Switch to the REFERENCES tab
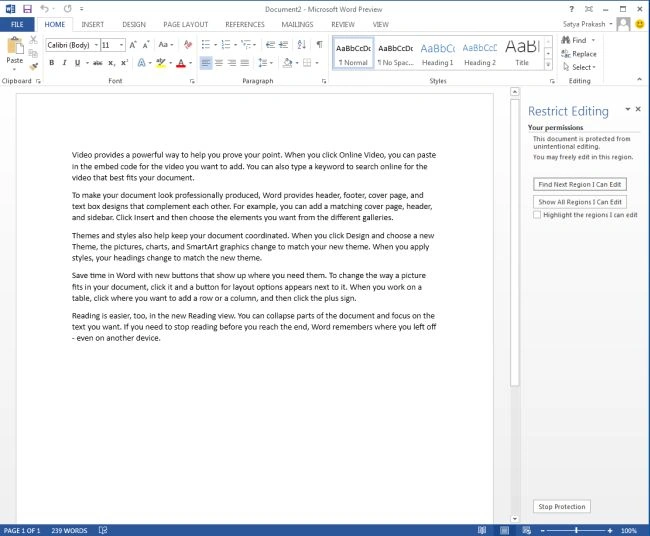The height and width of the screenshot is (536, 650). click(x=245, y=24)
